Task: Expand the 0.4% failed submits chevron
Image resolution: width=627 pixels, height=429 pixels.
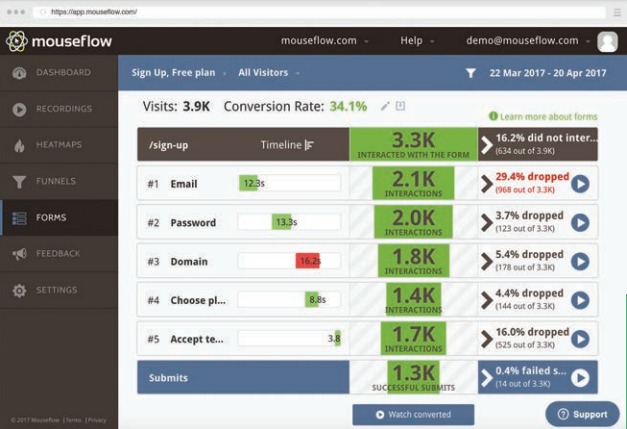Action: click(x=486, y=377)
